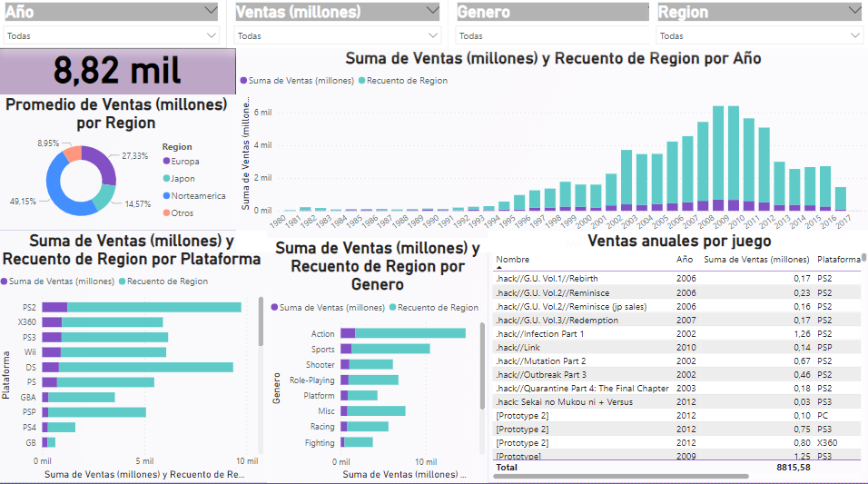Image resolution: width=868 pixels, height=484 pixels.
Task: Sort table by the Año column header
Action: (685, 260)
